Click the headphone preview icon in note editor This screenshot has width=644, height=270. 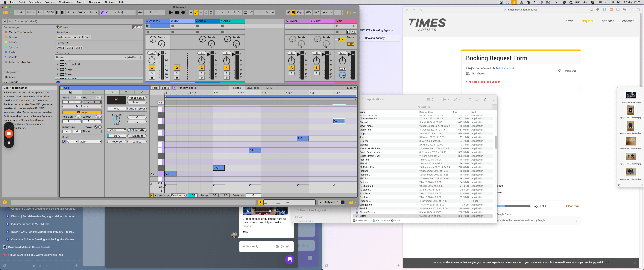pyautogui.click(x=160, y=103)
